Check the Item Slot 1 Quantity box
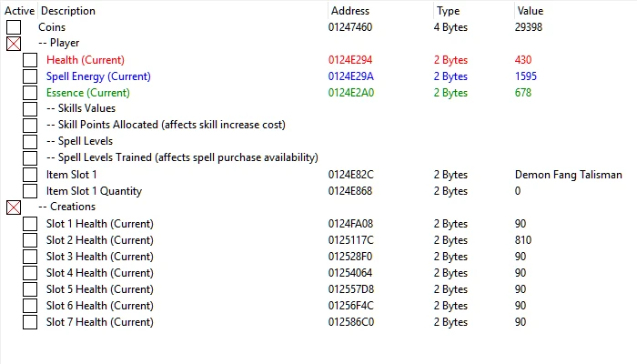Image resolution: width=637 pixels, height=364 pixels. 30,191
